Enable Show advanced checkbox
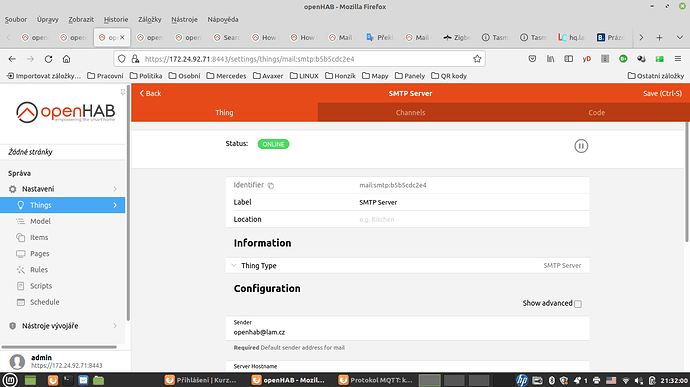690x387 pixels. [578, 304]
